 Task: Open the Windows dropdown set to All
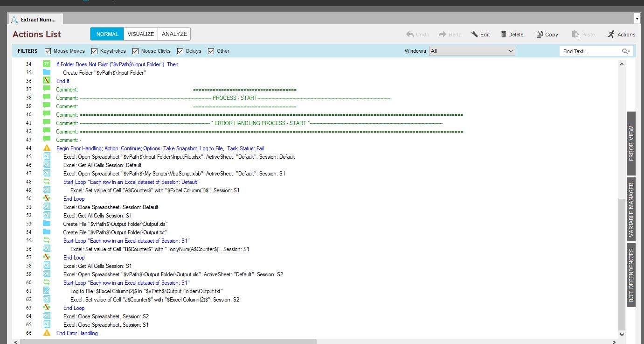point(472,51)
